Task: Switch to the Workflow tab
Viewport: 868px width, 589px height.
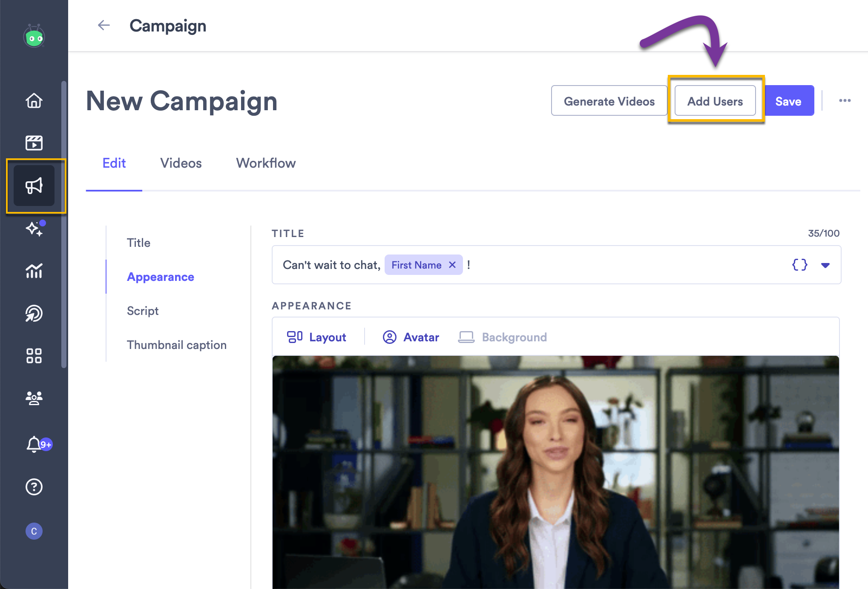Action: [265, 163]
